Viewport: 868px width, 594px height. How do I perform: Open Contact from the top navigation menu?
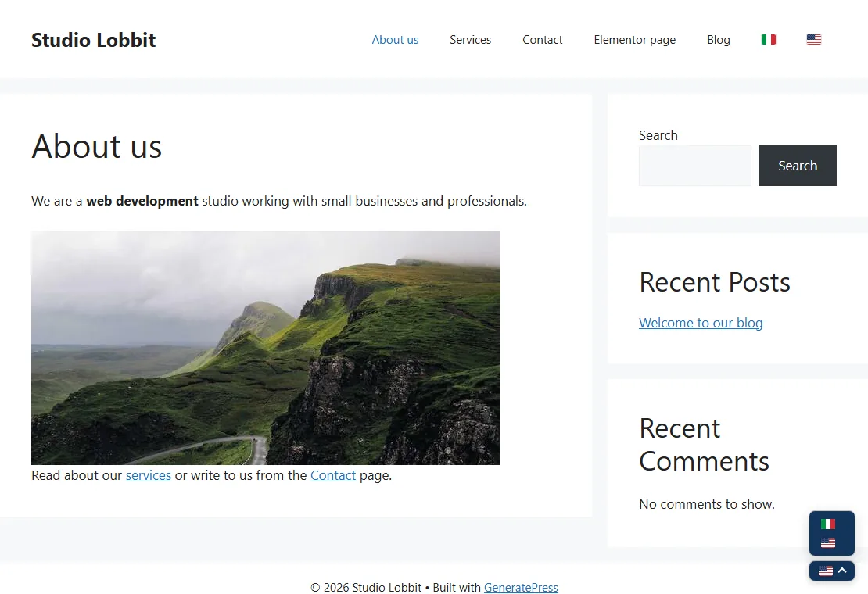coord(543,40)
